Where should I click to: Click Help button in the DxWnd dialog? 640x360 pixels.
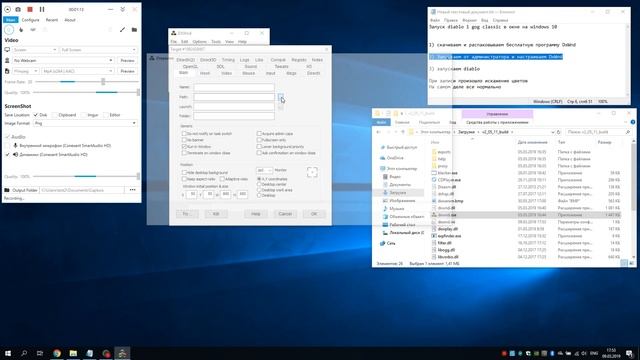(256, 214)
